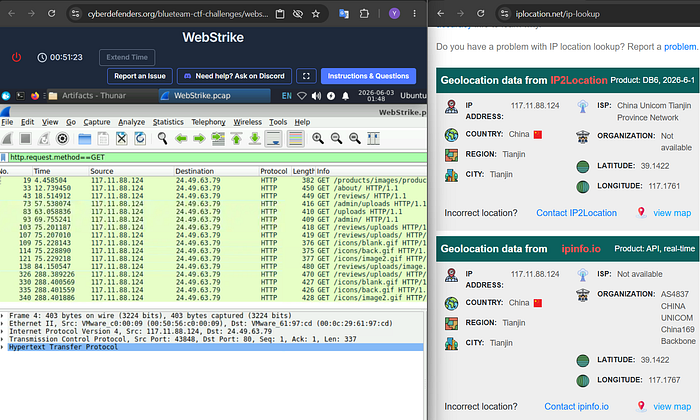The image size is (700, 420).
Task: Toggle auto-scroll during live capture
Action: (x=273, y=139)
